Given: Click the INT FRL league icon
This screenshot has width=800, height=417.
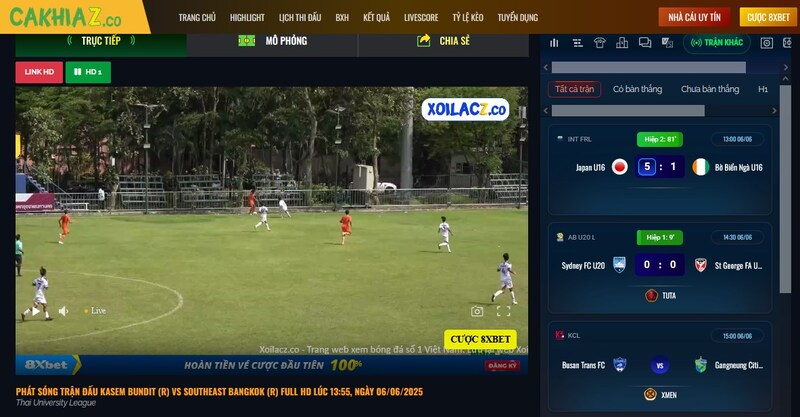Looking at the screenshot, I should 560,138.
